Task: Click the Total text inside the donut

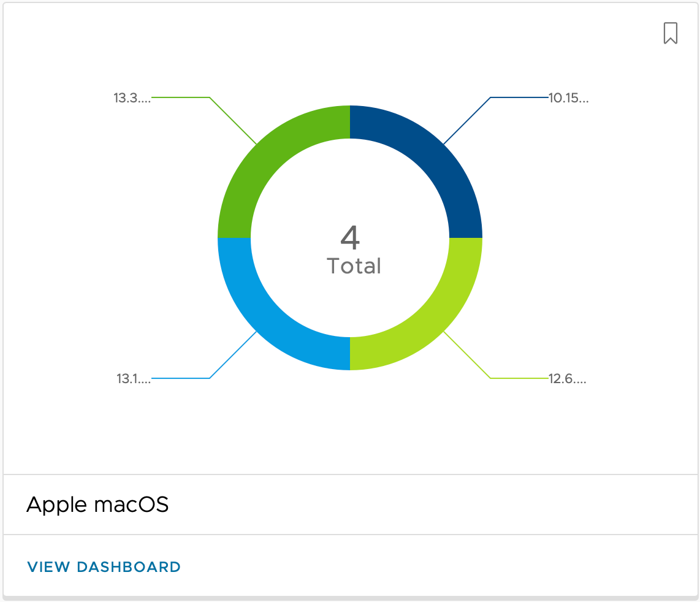Action: point(354,266)
